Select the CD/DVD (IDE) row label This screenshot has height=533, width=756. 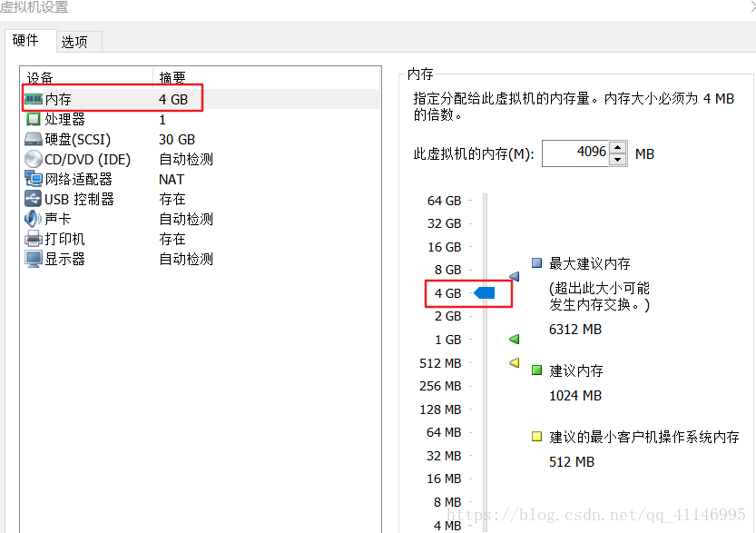click(x=88, y=159)
